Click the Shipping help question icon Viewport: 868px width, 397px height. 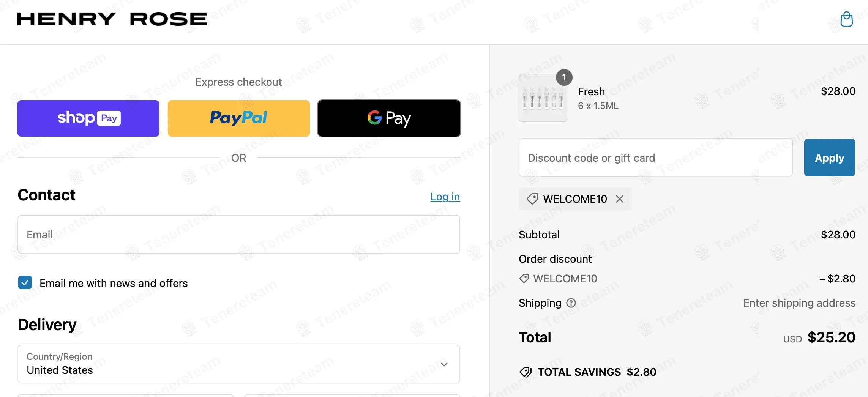(571, 303)
